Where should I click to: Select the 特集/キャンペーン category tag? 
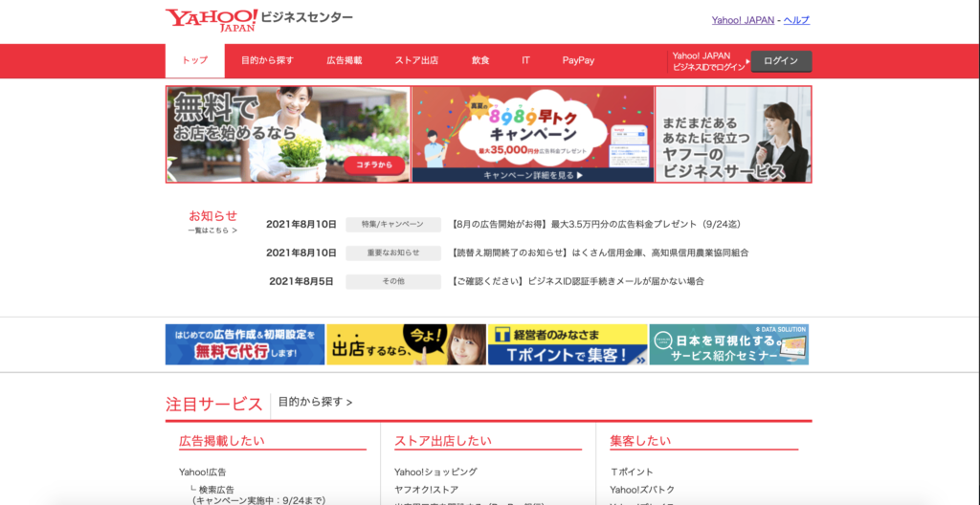click(x=393, y=225)
